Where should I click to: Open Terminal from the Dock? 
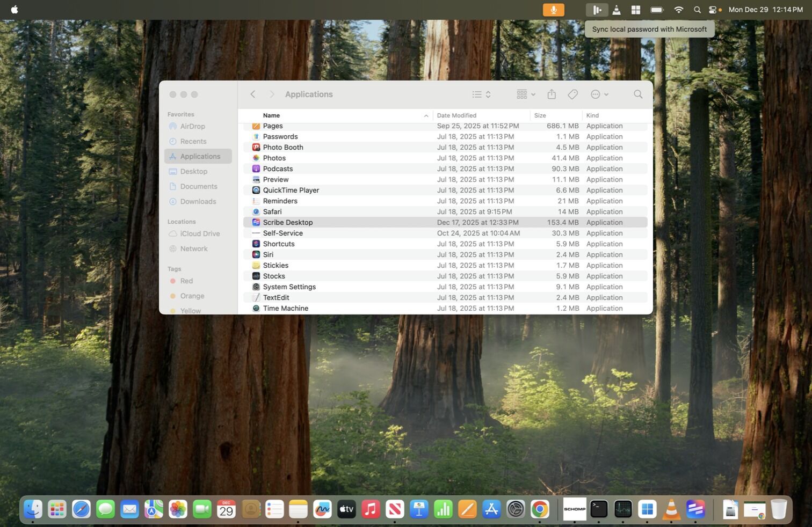point(598,509)
